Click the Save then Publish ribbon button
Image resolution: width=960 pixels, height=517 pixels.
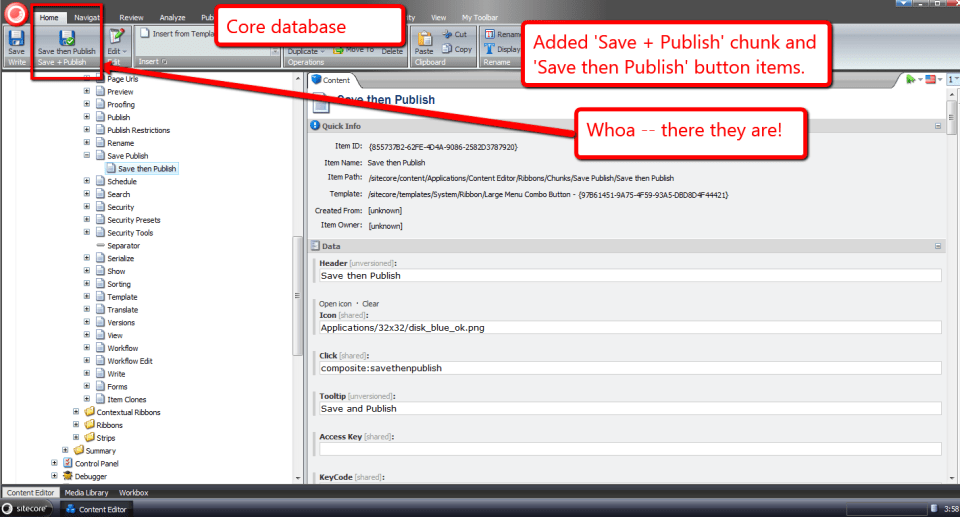click(67, 42)
